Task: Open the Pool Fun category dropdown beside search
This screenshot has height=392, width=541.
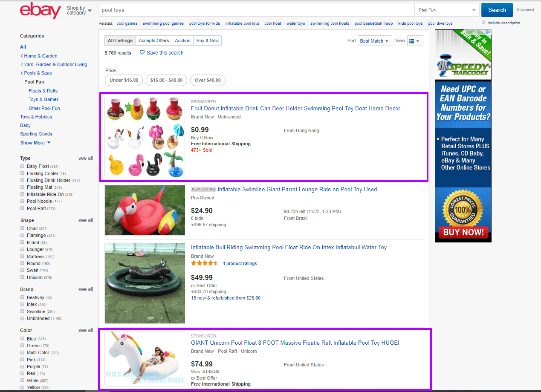Action: tap(446, 9)
